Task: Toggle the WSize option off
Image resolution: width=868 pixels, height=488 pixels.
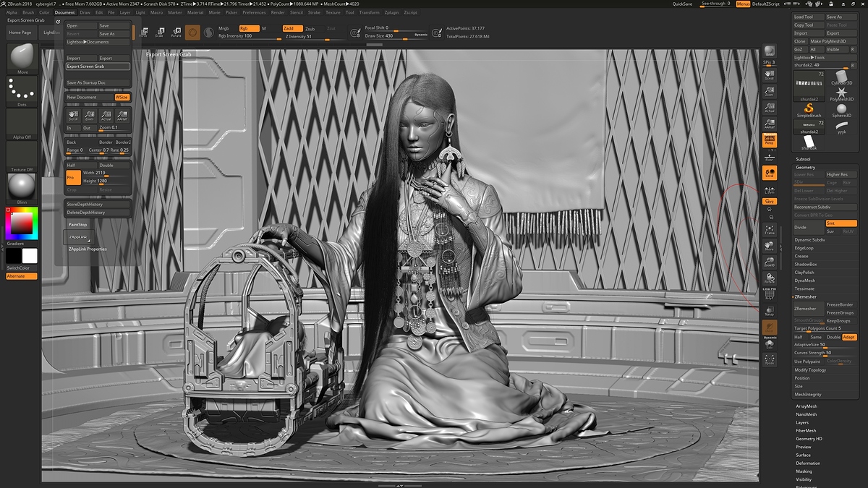Action: pyautogui.click(x=122, y=97)
